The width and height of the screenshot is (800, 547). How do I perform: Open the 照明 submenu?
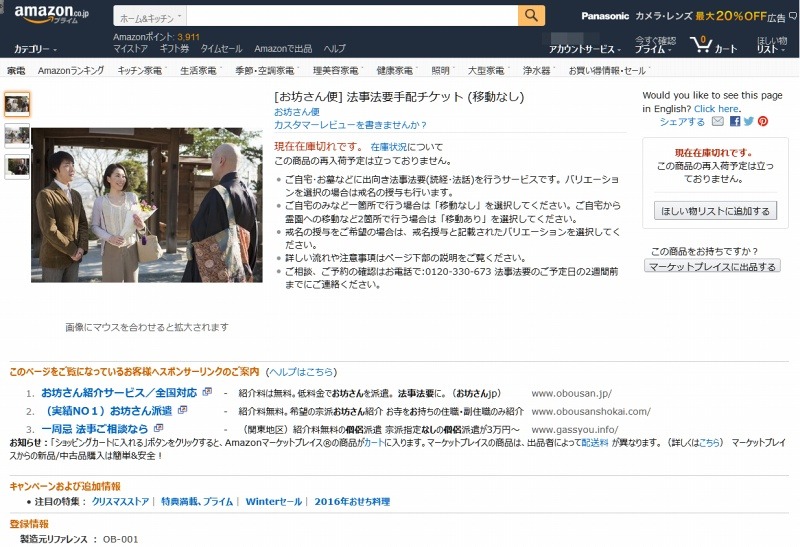point(442,70)
